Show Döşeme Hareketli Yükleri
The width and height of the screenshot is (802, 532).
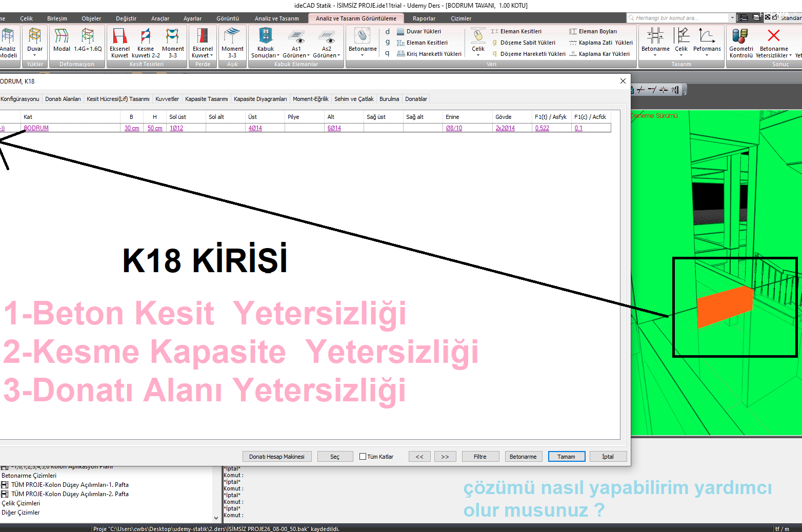(x=528, y=54)
